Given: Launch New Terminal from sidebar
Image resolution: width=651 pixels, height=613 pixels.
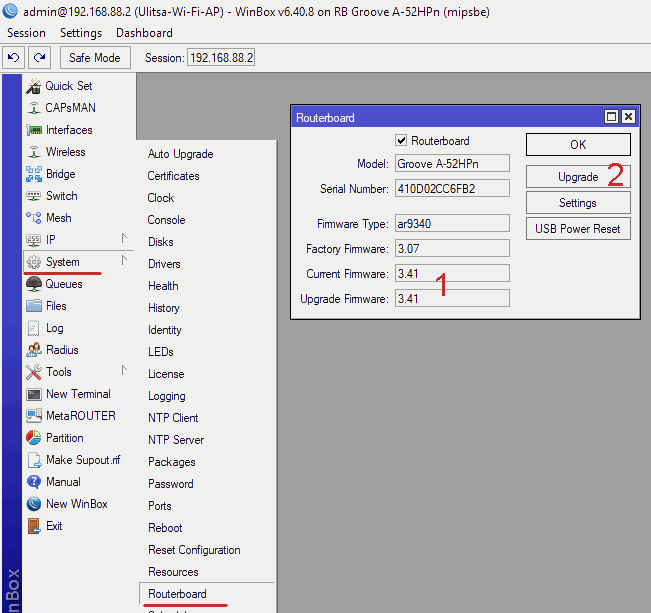Looking at the screenshot, I should point(77,394).
